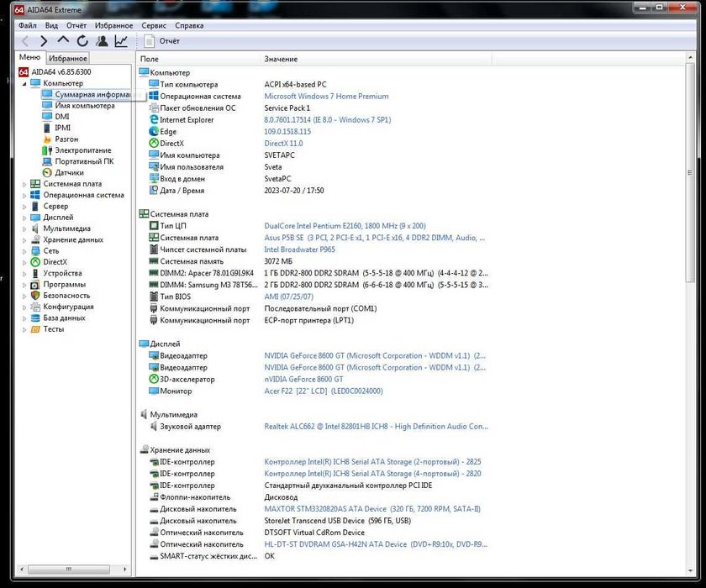706x588 pixels.
Task: Open DirectX 11.0 link
Action: coord(283,144)
